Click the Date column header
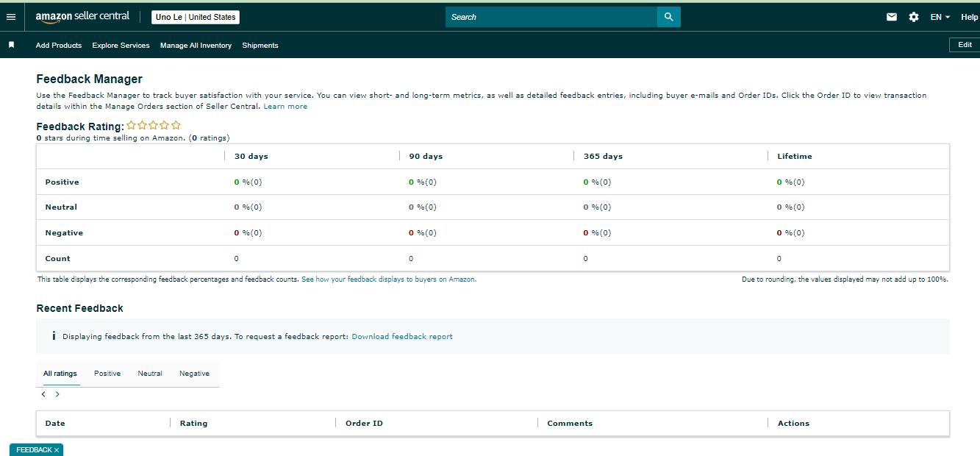 [x=55, y=423]
